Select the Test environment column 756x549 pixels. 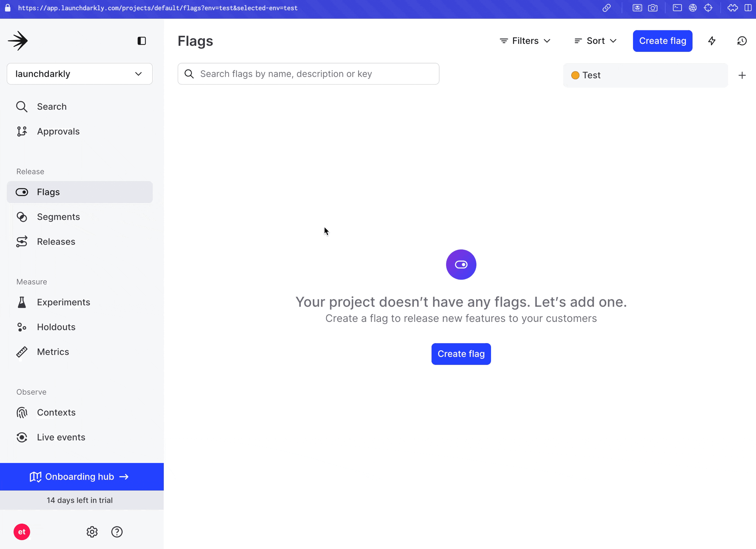click(x=645, y=75)
